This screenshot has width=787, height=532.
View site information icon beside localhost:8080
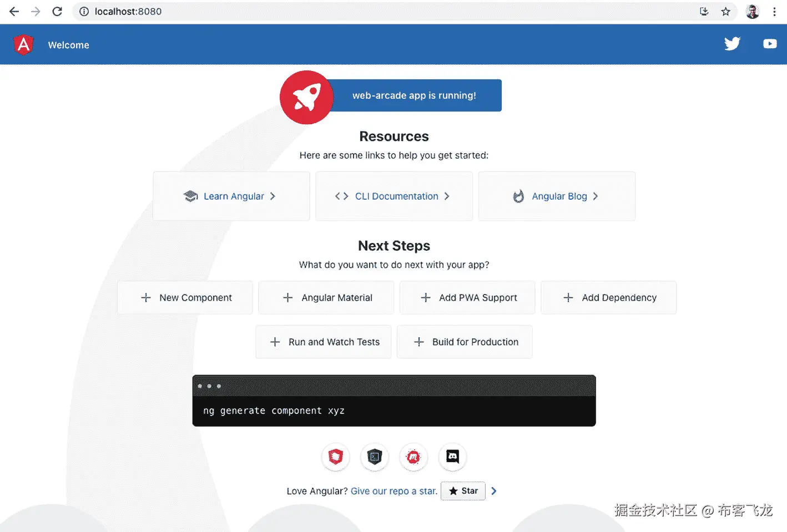(x=84, y=11)
